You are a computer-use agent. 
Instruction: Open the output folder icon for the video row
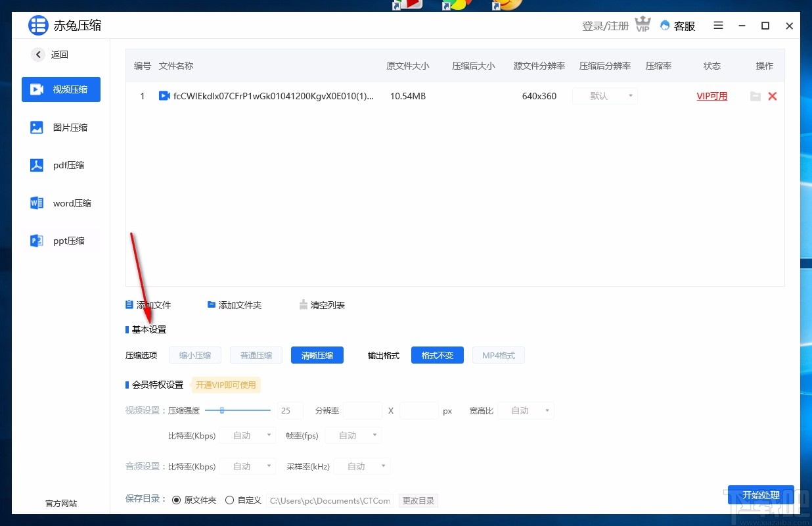[756, 96]
